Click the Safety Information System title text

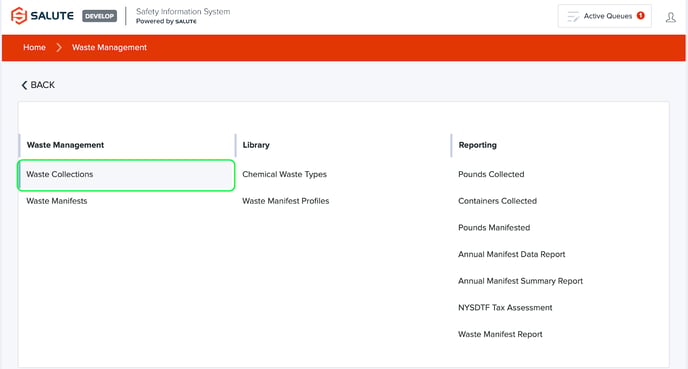click(183, 11)
